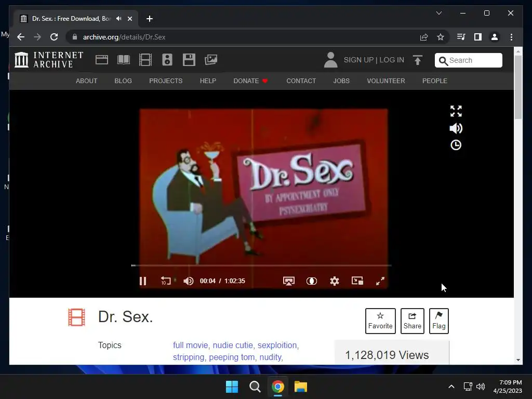Open the Images icon in top nav
Screen dimensions: 532x399
pyautogui.click(x=211, y=60)
